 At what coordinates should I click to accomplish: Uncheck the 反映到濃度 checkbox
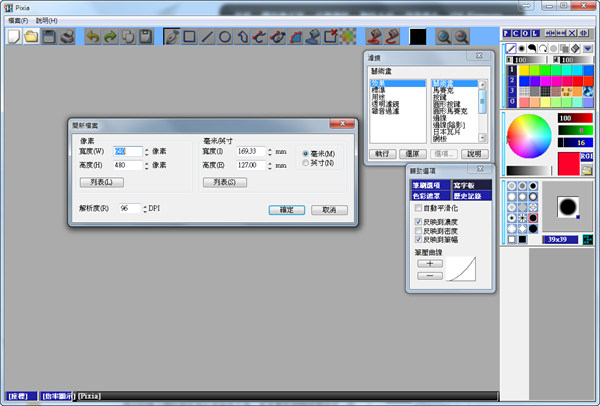(x=418, y=221)
